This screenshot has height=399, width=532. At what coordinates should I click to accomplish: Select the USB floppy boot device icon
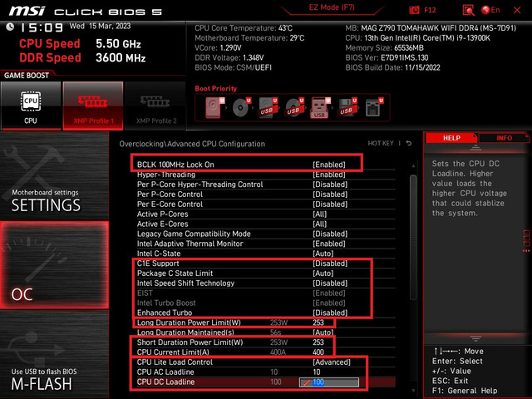point(347,107)
